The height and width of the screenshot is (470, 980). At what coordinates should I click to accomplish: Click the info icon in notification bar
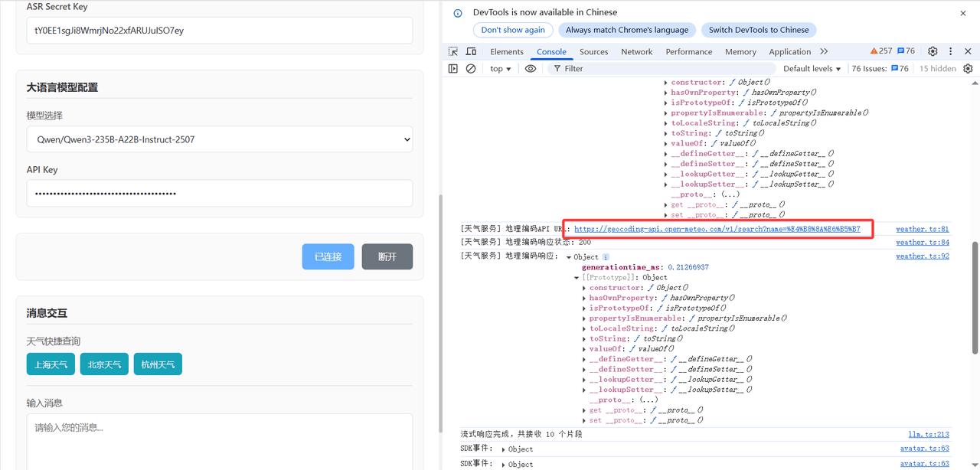click(x=458, y=13)
